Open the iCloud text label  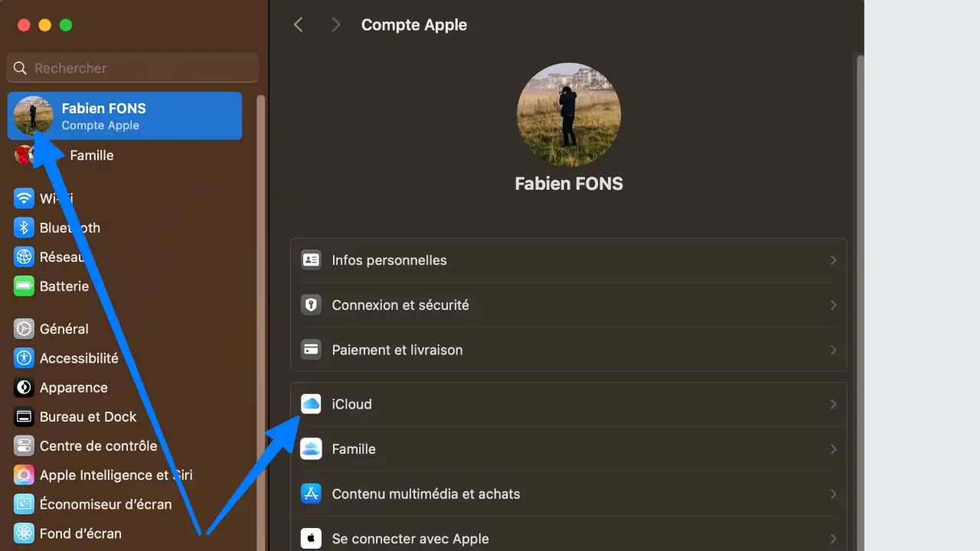(x=351, y=404)
